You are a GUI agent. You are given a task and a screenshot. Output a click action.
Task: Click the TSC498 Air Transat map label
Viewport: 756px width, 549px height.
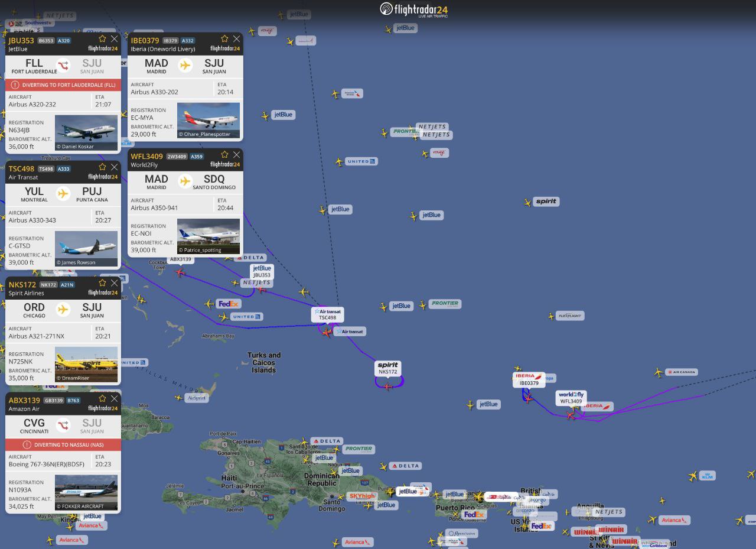pyautogui.click(x=327, y=314)
